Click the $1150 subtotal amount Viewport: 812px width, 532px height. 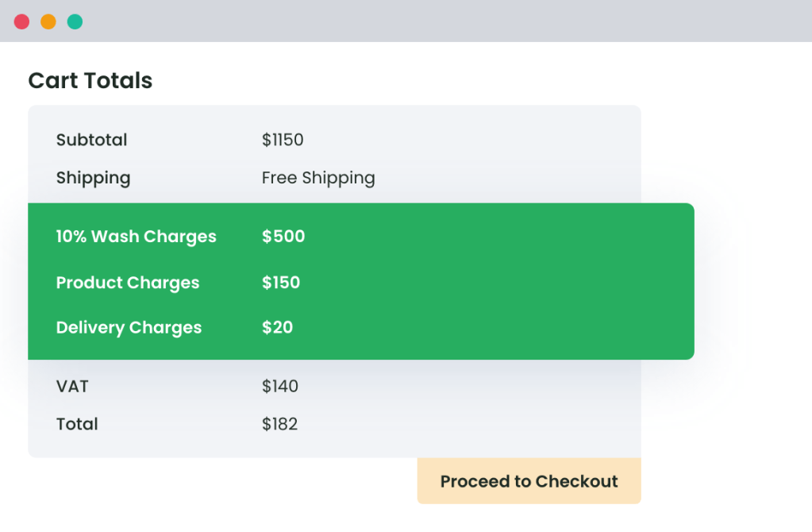(282, 140)
